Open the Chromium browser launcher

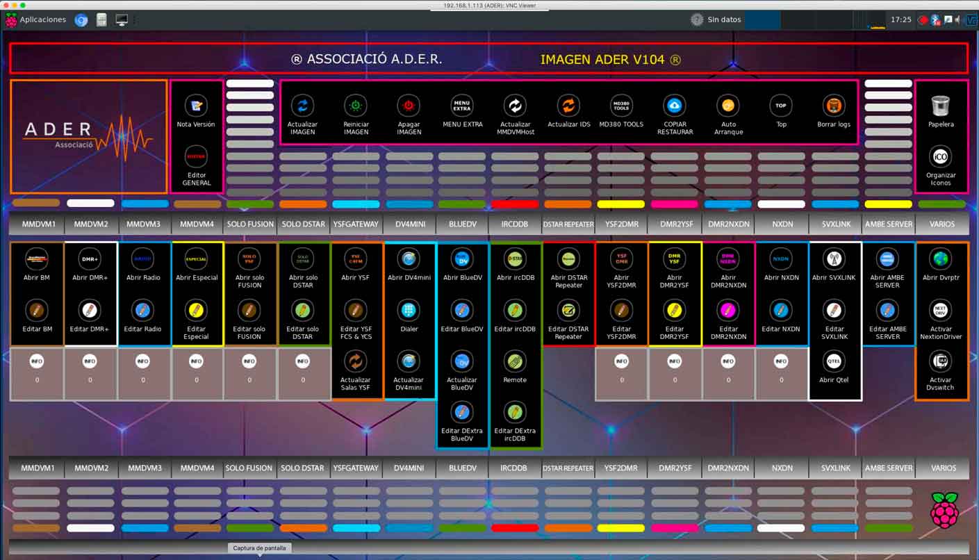[81, 20]
